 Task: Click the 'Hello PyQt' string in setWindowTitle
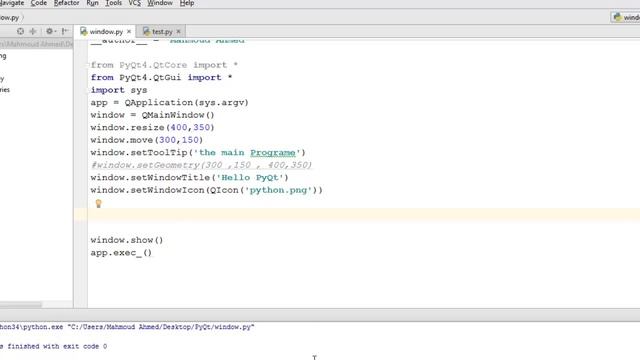tap(249, 178)
